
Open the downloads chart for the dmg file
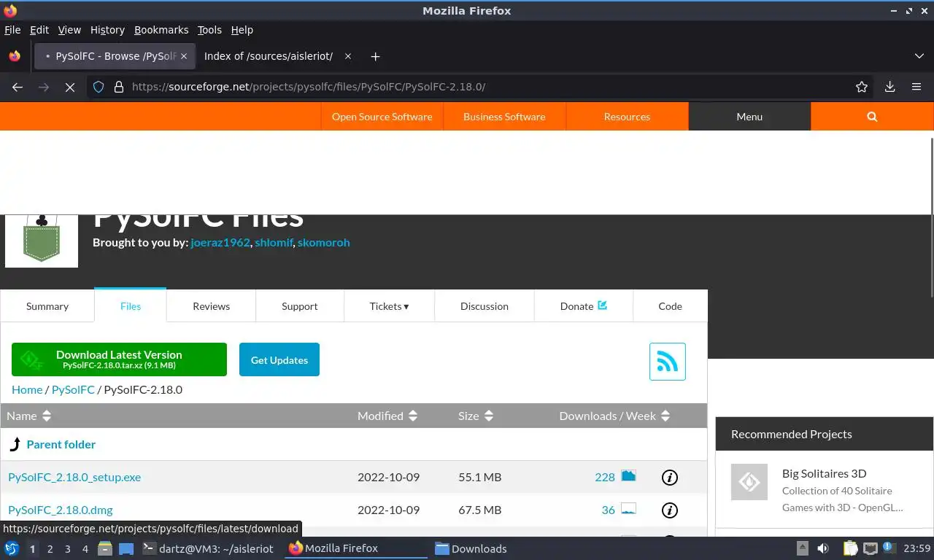coord(628,509)
